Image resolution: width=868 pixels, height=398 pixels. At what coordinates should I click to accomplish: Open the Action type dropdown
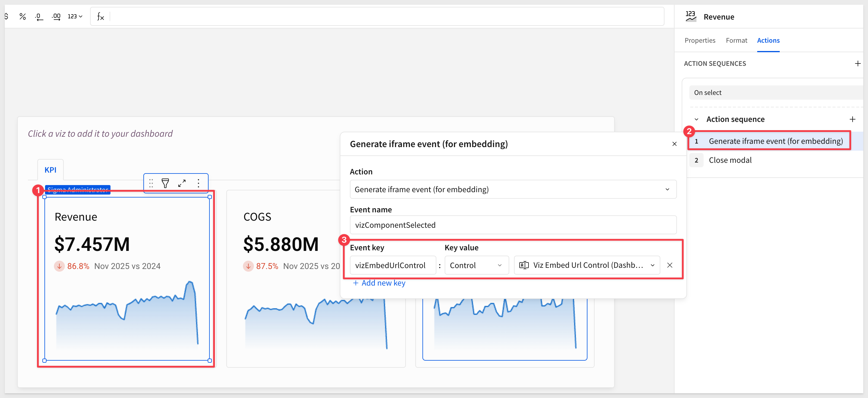[x=513, y=189]
